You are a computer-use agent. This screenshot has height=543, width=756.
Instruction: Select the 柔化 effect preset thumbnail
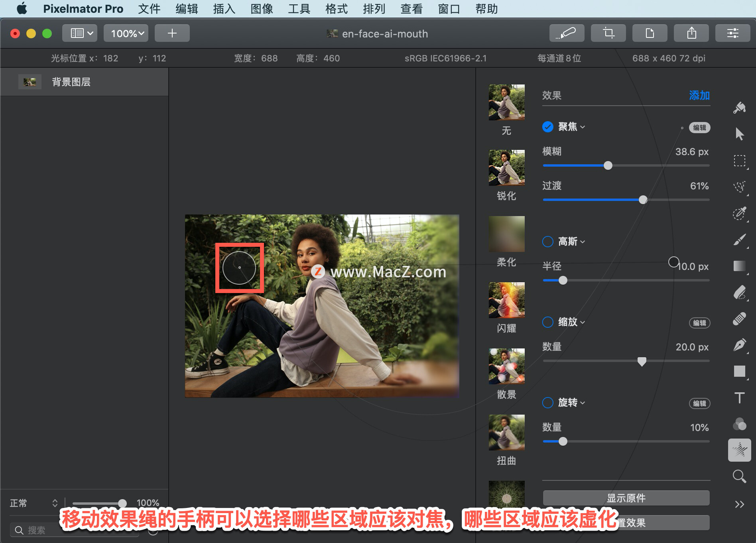(506, 234)
